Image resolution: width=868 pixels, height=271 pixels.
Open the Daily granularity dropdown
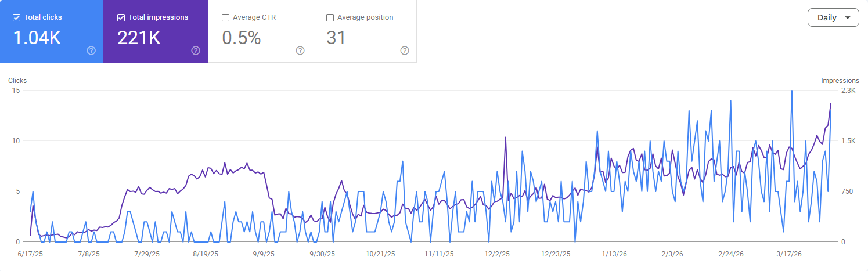pos(833,17)
